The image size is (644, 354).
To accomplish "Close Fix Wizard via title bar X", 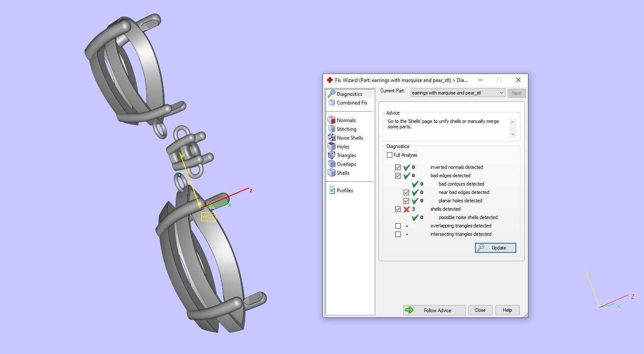I will 518,80.
